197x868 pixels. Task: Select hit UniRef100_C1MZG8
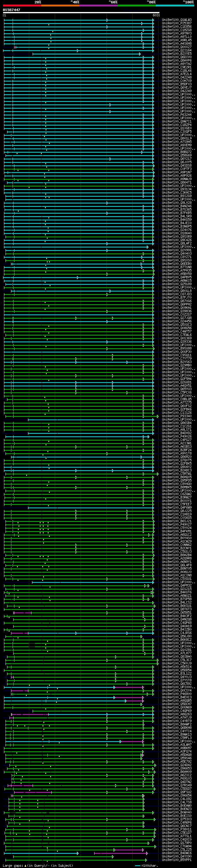pos(177,30)
